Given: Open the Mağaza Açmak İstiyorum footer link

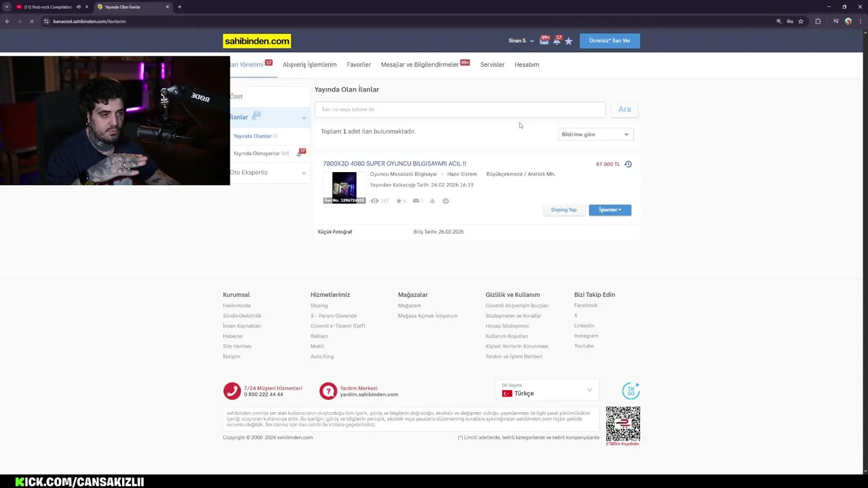Looking at the screenshot, I should pos(428,316).
